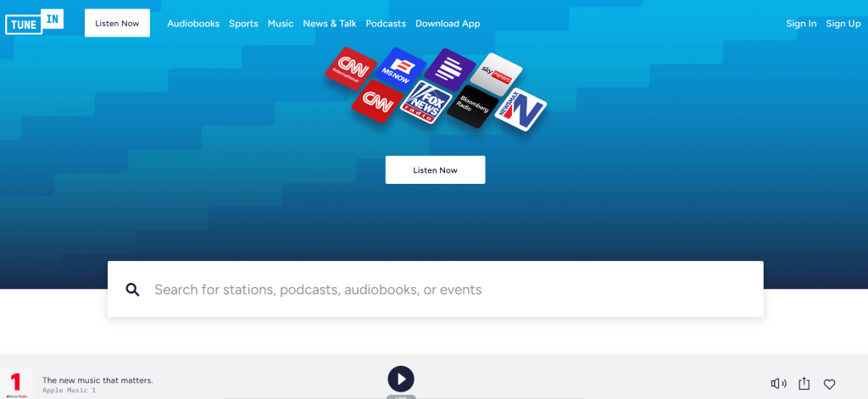Choose the Sky News tile
868x399 pixels.
coord(495,73)
